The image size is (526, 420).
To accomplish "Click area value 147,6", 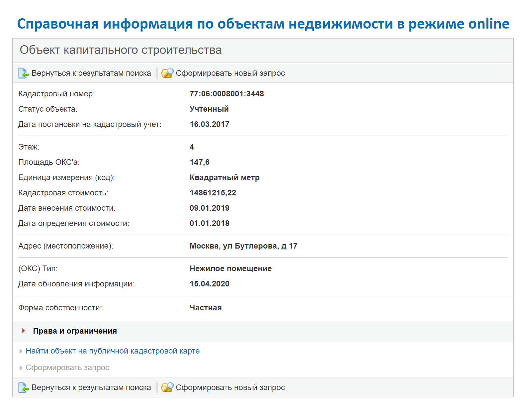I will pyautogui.click(x=200, y=162).
